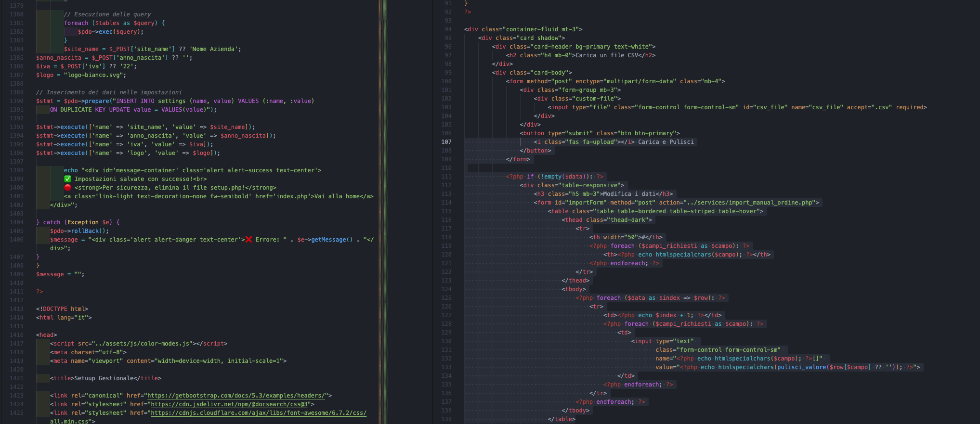Click the red X emoji before 'Errore:'
Viewport: 980px width, 424px height.
pos(248,240)
